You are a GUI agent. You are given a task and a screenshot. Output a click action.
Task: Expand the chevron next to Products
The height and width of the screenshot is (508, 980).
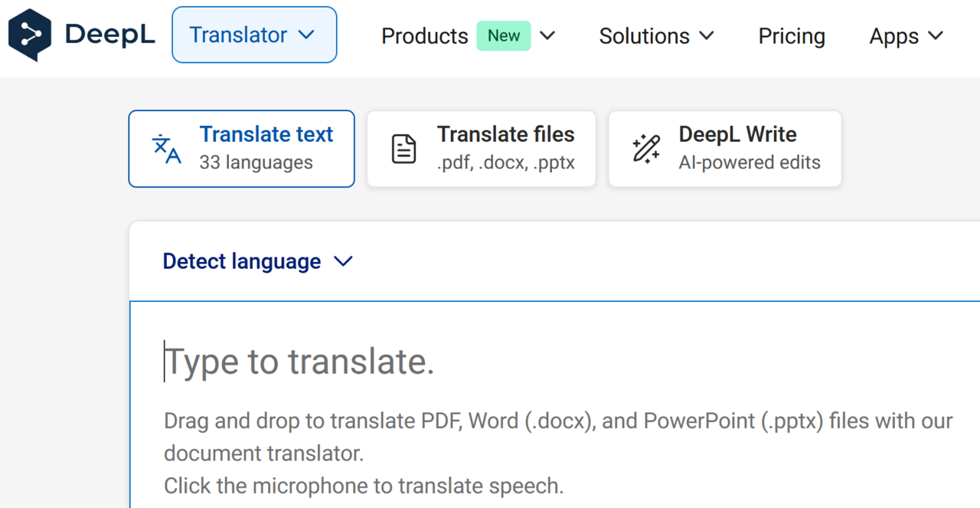[x=547, y=36]
